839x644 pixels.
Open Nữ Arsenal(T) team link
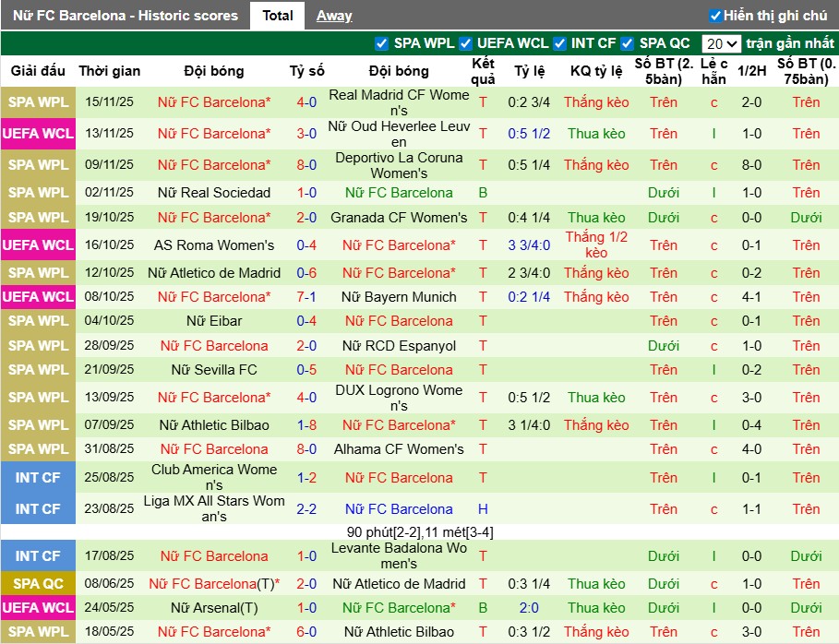pyautogui.click(x=214, y=608)
